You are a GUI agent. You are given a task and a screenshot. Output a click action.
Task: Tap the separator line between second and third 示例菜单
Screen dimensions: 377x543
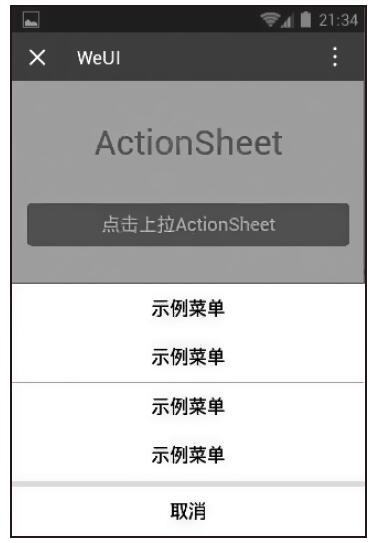[x=188, y=382]
